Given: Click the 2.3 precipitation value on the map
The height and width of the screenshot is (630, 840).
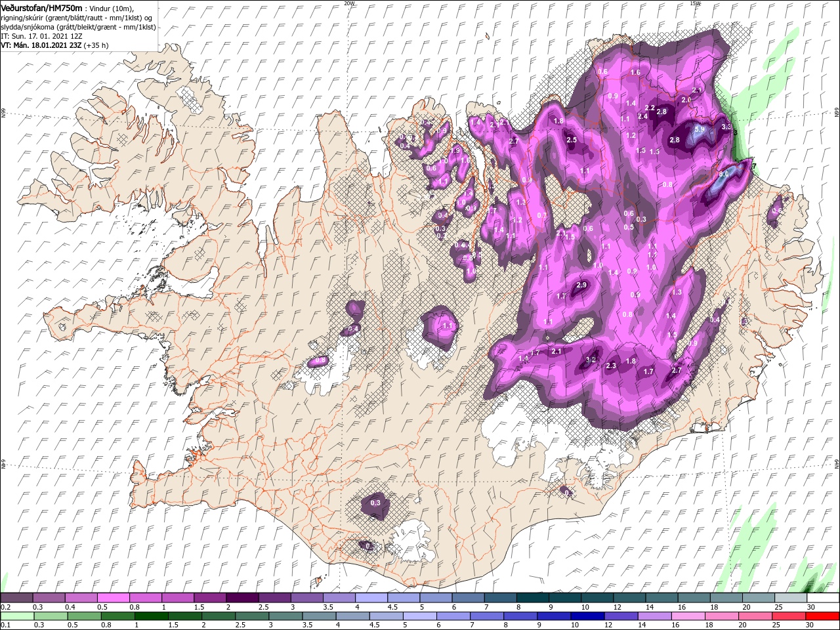Looking at the screenshot, I should click(x=611, y=366).
